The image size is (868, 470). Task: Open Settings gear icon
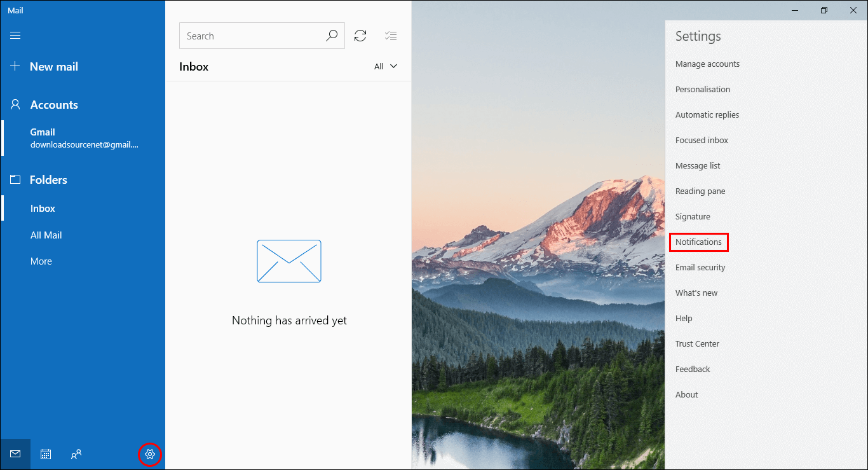coord(150,454)
